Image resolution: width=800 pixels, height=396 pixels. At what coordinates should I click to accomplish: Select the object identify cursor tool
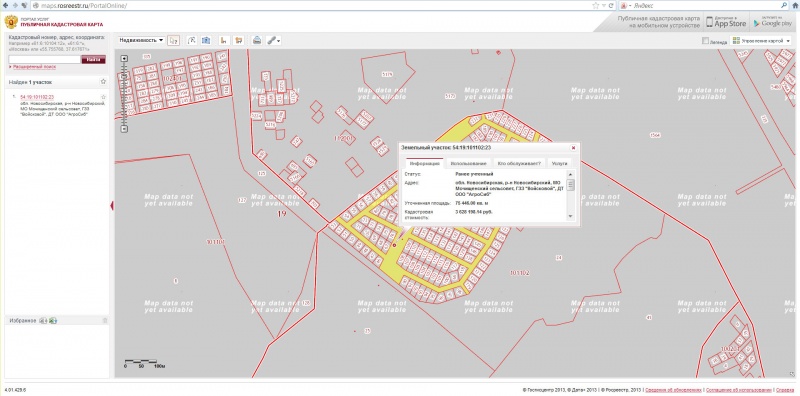coord(174,40)
